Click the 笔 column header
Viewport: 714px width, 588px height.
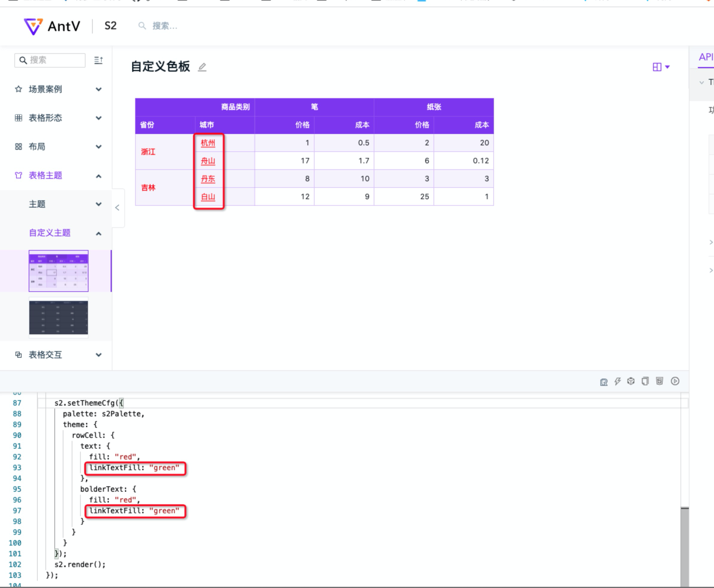(315, 107)
